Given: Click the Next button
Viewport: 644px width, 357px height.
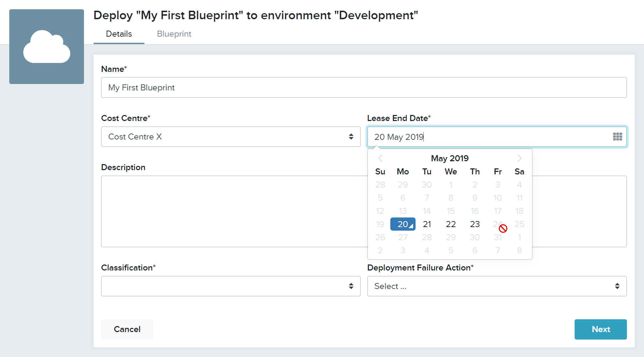Looking at the screenshot, I should click(601, 329).
